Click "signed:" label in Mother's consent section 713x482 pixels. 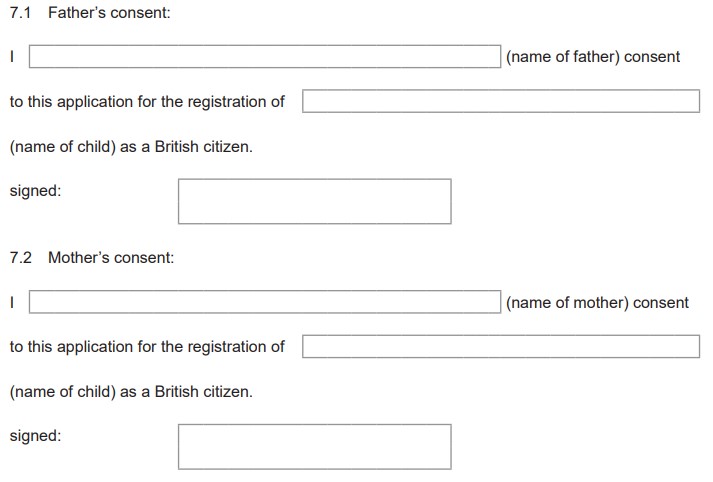(x=35, y=436)
